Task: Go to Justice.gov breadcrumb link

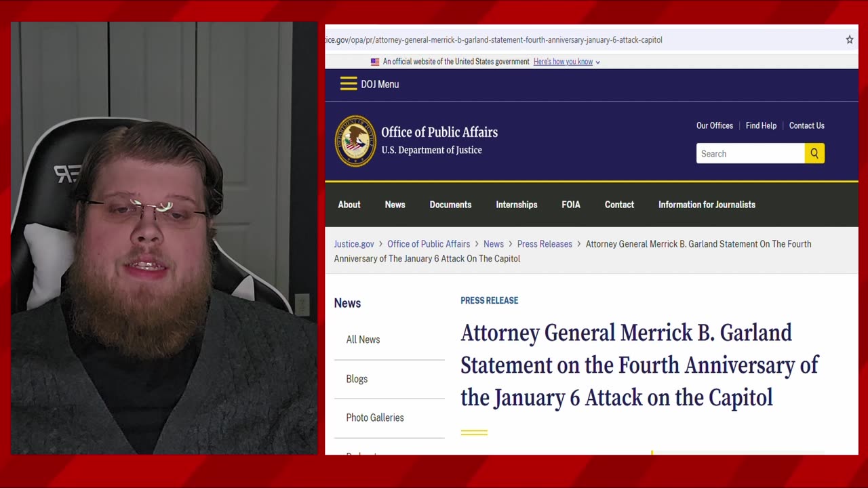Action: pos(354,244)
